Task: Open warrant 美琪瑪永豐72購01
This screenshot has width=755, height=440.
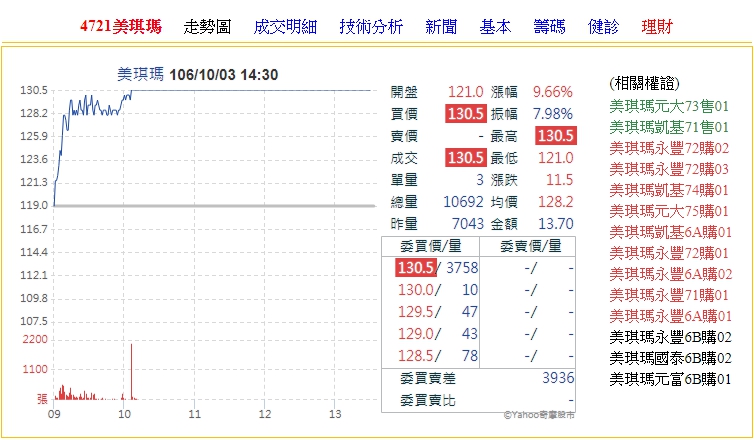Action: pyautogui.click(x=669, y=253)
